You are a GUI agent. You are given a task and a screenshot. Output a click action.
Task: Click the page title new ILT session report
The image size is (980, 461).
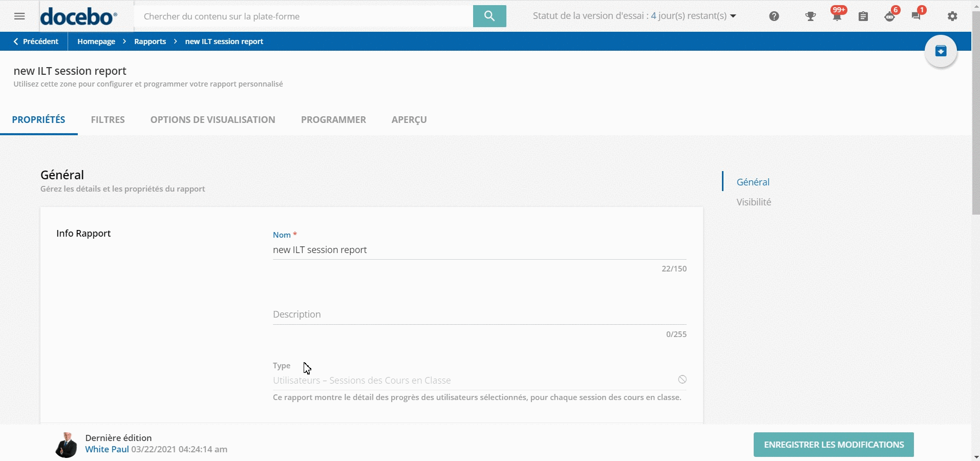[x=70, y=71]
